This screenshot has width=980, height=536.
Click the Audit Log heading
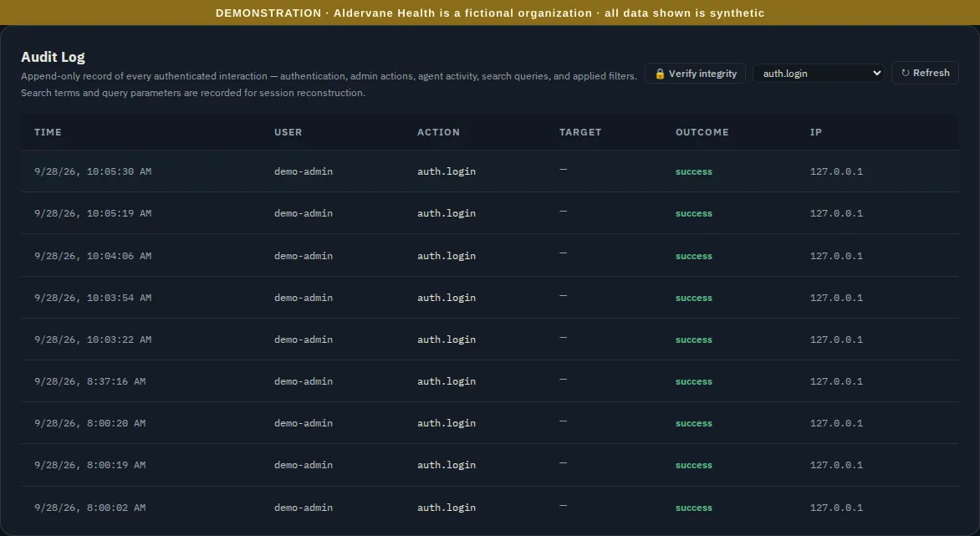click(54, 57)
